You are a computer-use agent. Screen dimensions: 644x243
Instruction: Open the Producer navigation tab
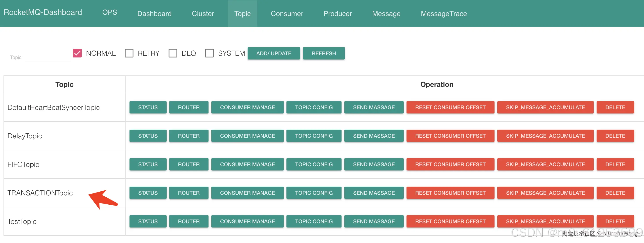point(338,13)
